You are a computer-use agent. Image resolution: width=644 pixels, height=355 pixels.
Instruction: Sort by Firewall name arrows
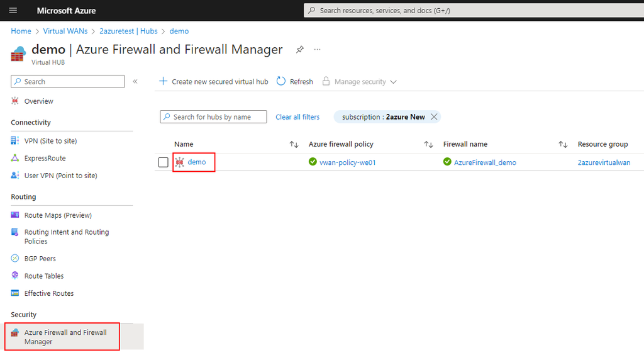coord(563,144)
